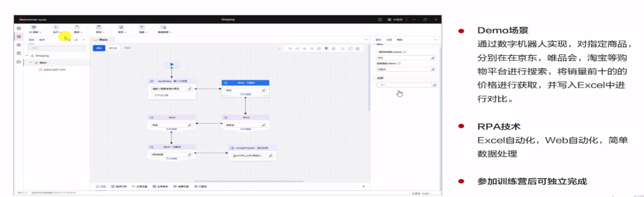Open the 保存 dropdown arrow
Image resolution: width=644 pixels, height=197 pixels.
[x=104, y=32]
